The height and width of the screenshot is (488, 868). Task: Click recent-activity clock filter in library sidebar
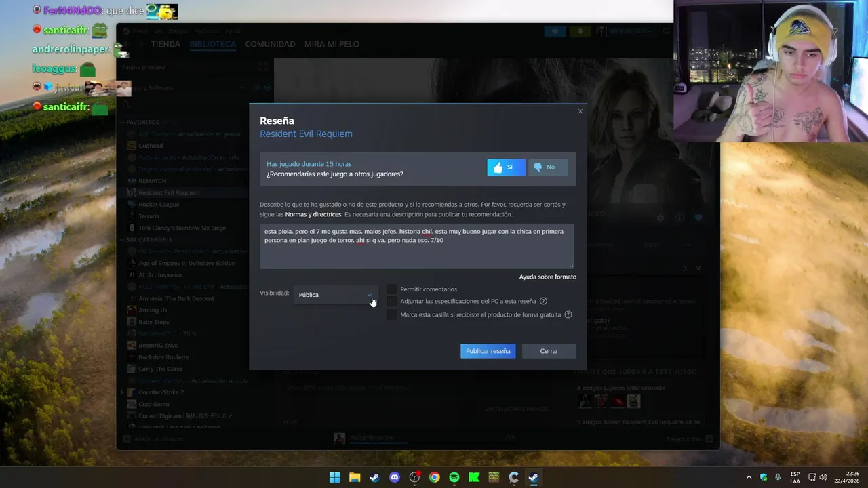256,87
